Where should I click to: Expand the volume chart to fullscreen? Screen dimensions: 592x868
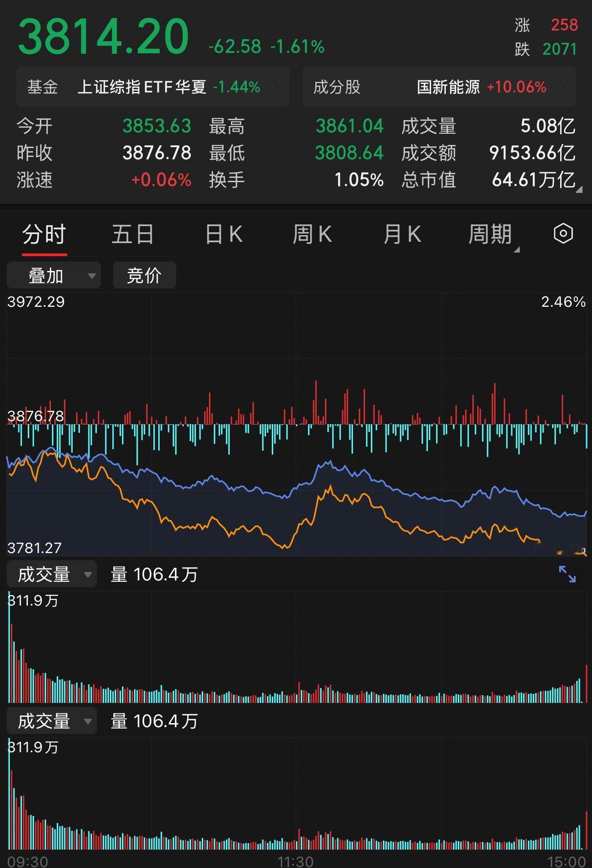coord(567,574)
